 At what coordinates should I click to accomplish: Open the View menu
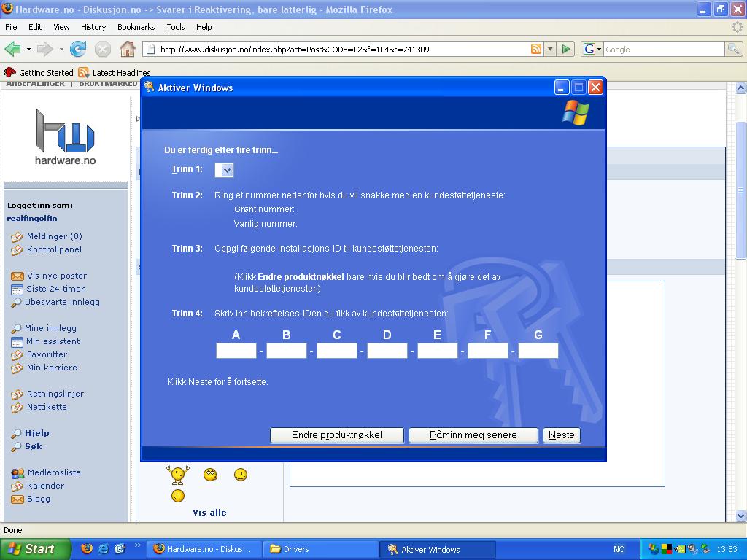click(61, 27)
